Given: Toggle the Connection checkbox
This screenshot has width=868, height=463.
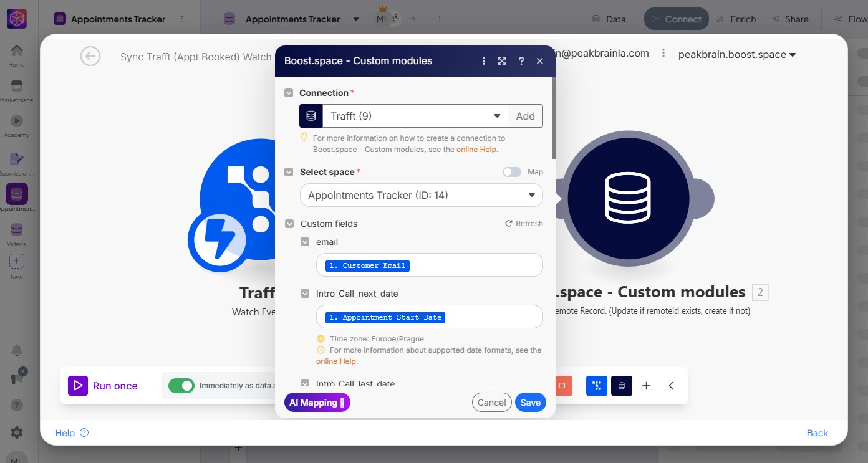Looking at the screenshot, I should [289, 93].
